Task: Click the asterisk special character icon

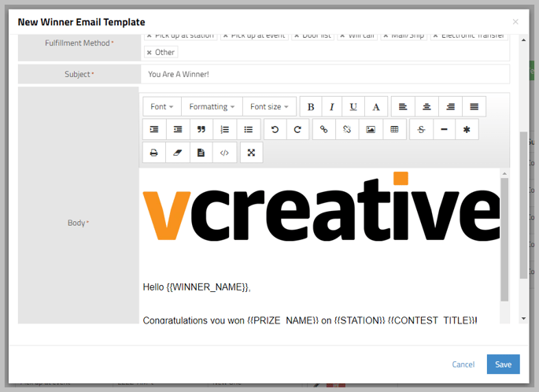Action: point(467,129)
